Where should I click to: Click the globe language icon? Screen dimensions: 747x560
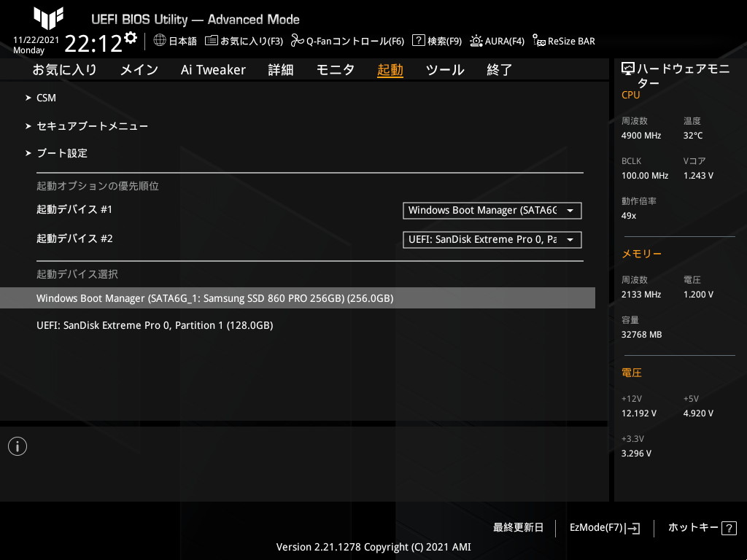(x=160, y=41)
